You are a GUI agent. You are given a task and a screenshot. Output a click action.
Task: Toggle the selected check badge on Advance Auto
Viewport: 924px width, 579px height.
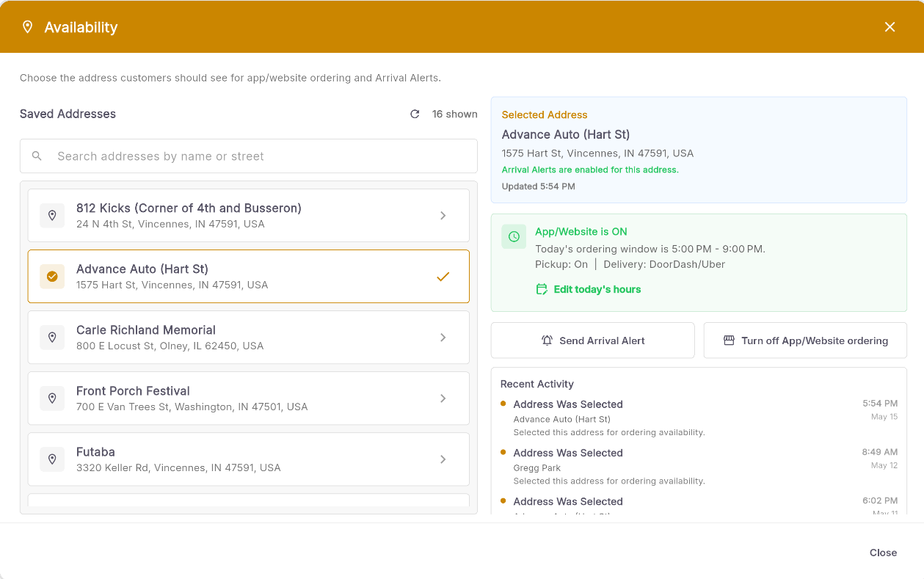(52, 277)
